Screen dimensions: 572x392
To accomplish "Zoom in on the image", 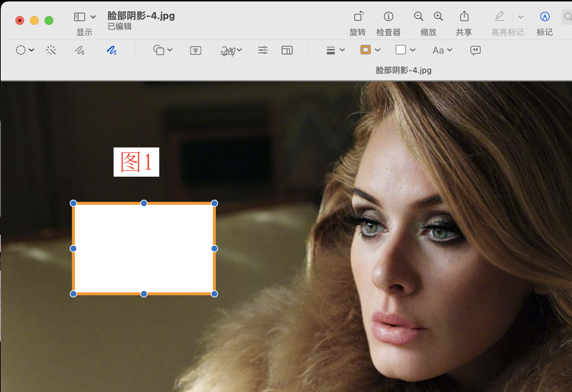I will click(438, 16).
